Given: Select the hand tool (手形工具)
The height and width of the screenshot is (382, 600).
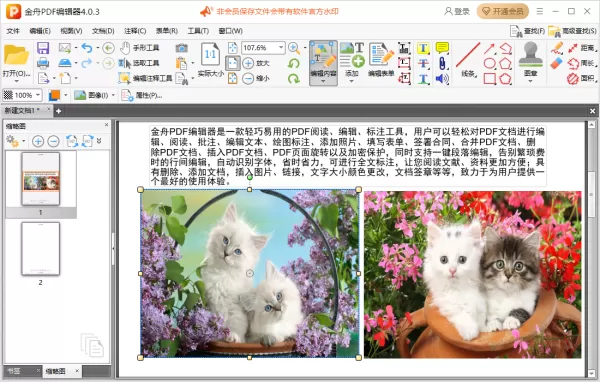Looking at the screenshot, I should pyautogui.click(x=139, y=48).
